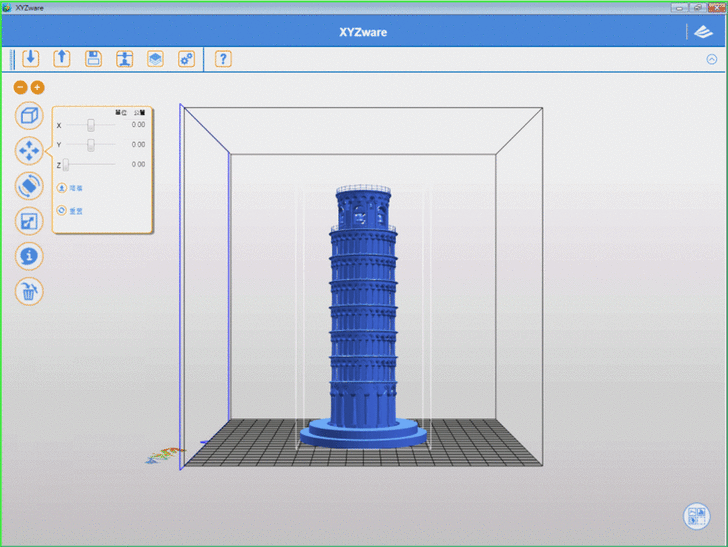
Task: Zoom in with the orange plus button
Action: click(x=37, y=88)
